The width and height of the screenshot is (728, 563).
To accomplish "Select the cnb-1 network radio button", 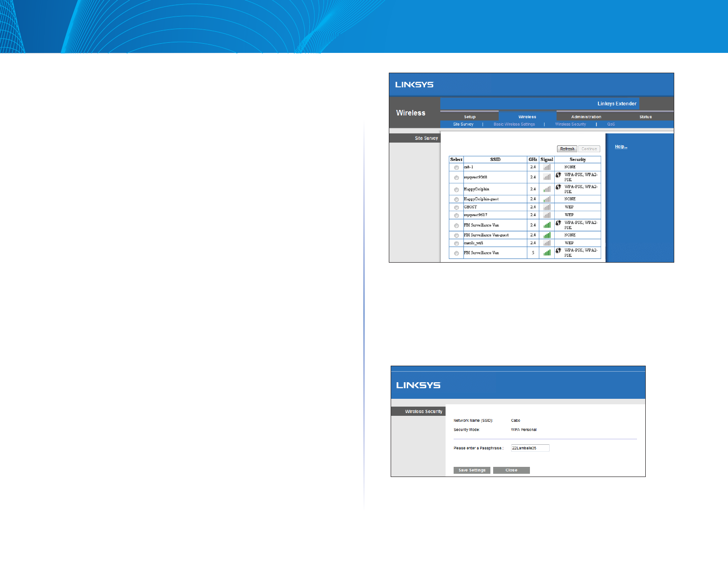I will tap(456, 167).
